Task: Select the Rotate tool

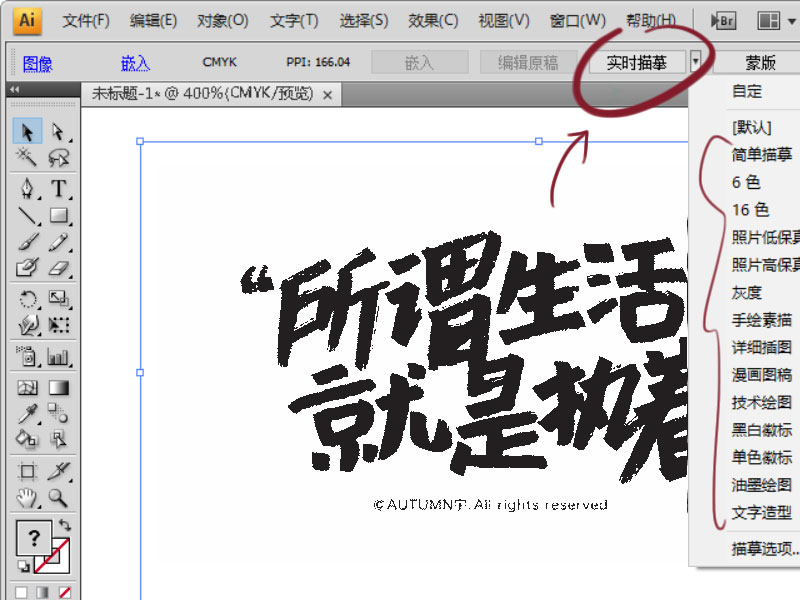Action: coord(27,298)
